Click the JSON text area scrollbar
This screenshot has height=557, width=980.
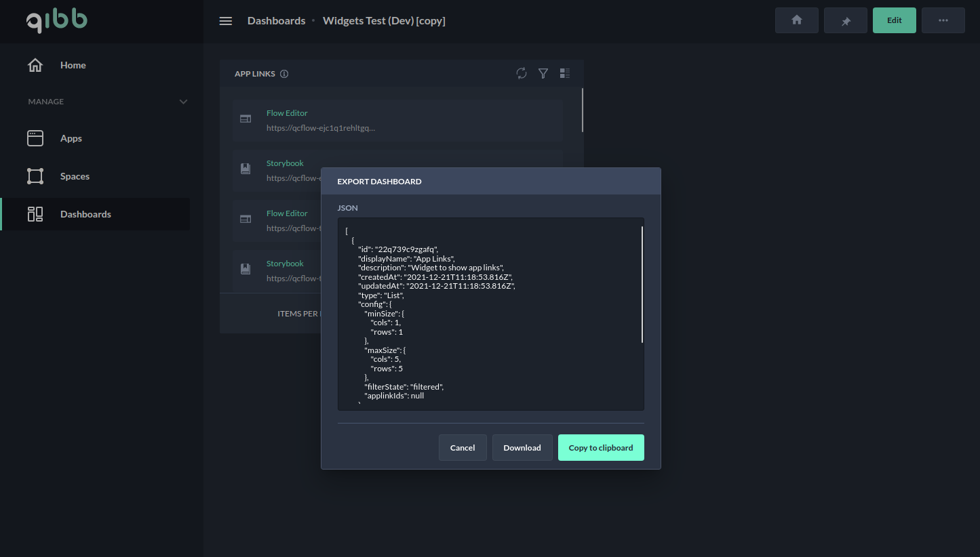pyautogui.click(x=642, y=285)
